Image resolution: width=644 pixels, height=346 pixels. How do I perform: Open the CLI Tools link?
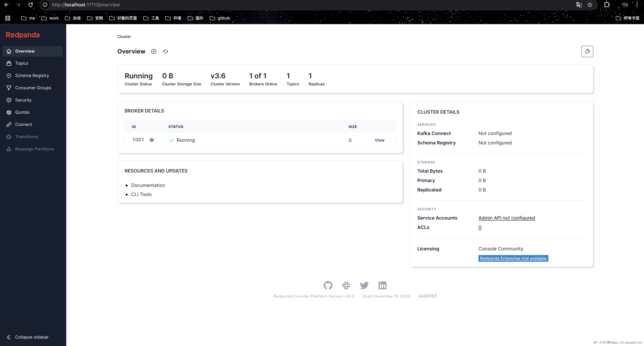(x=141, y=194)
